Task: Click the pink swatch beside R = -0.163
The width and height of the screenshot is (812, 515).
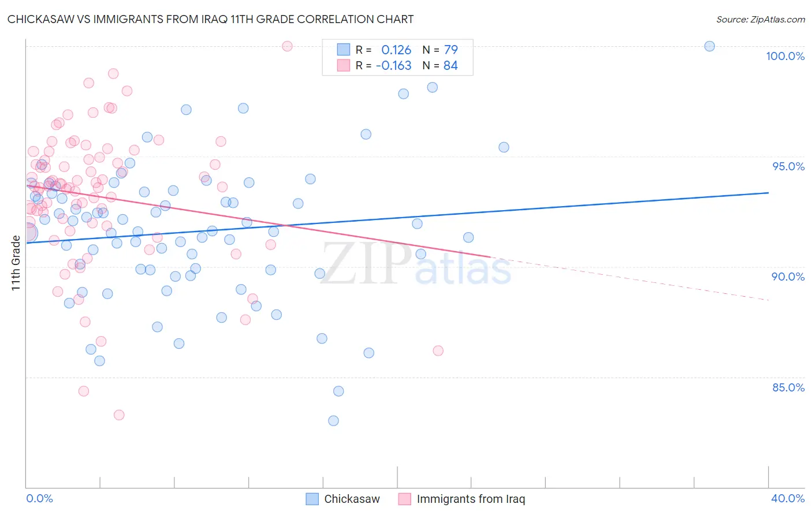Action: pos(344,65)
